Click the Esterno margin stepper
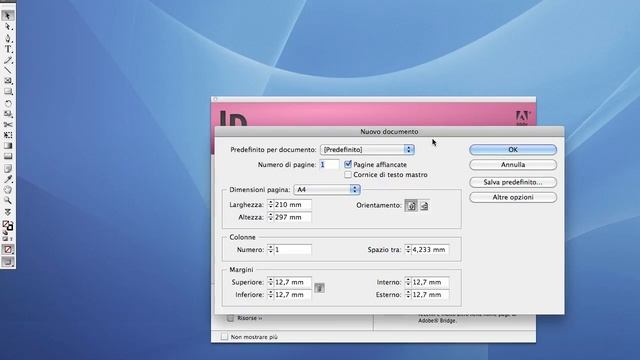640x360 pixels. click(x=408, y=295)
